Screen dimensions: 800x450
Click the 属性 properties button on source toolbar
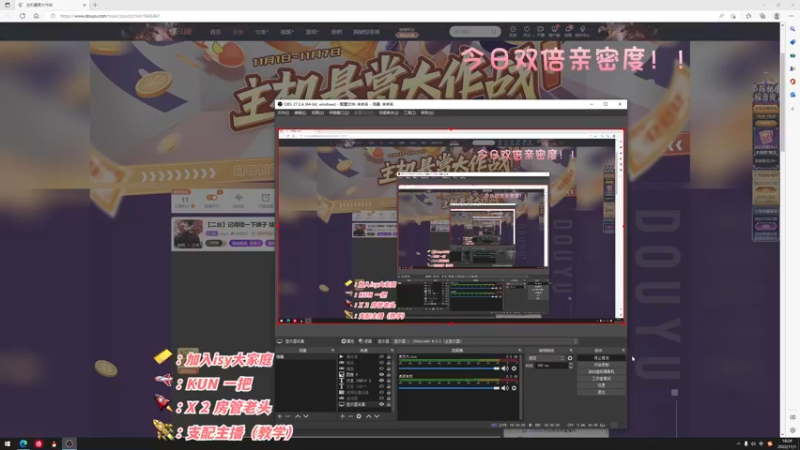[x=348, y=341]
